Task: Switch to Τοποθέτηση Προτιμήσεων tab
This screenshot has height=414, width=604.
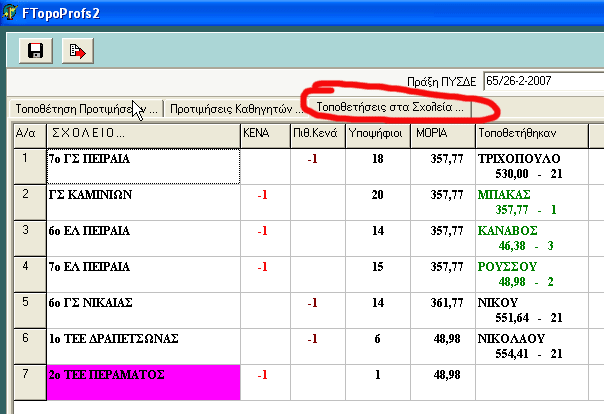Action: coord(84,108)
